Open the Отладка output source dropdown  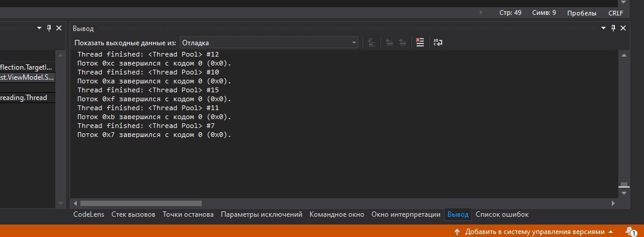[x=268, y=43]
